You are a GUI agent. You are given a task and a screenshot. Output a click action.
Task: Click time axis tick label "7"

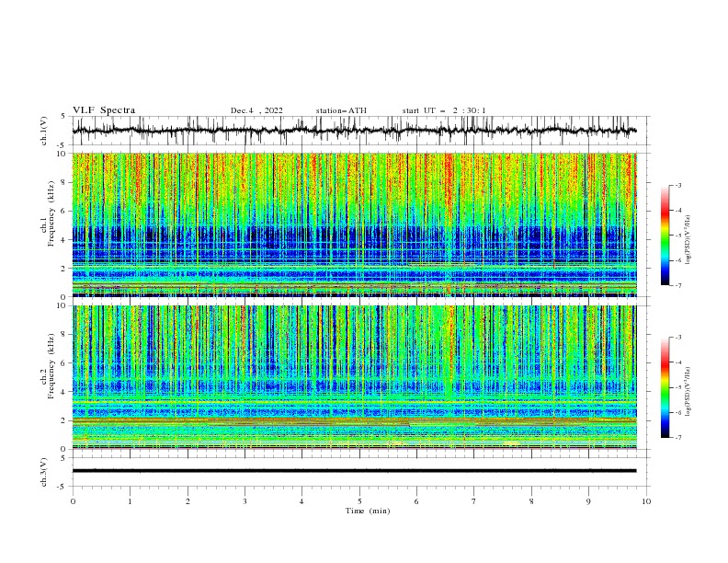[474, 501]
